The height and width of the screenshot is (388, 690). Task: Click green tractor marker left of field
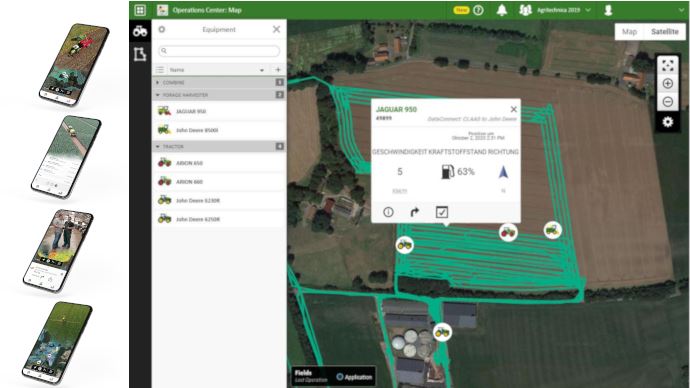pos(404,245)
